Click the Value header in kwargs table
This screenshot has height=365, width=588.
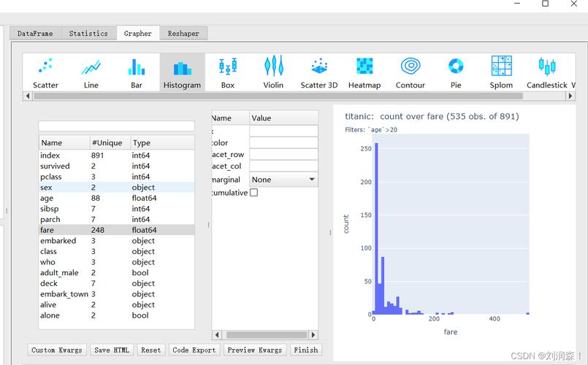click(283, 118)
